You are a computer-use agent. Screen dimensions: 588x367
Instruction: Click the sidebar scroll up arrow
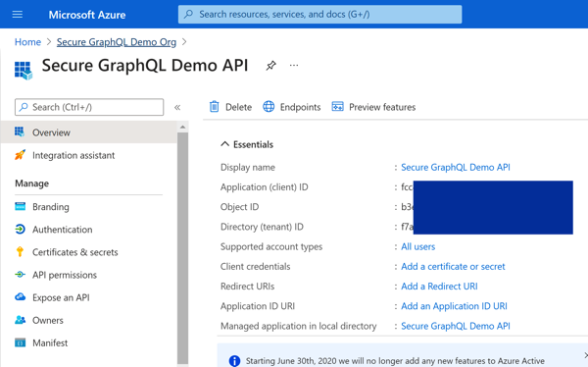click(x=182, y=127)
